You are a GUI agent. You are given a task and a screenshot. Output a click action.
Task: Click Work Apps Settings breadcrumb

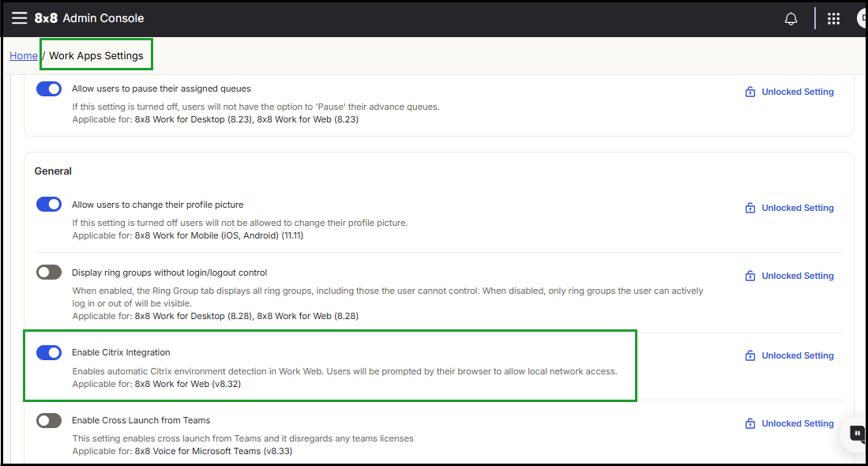(x=96, y=56)
